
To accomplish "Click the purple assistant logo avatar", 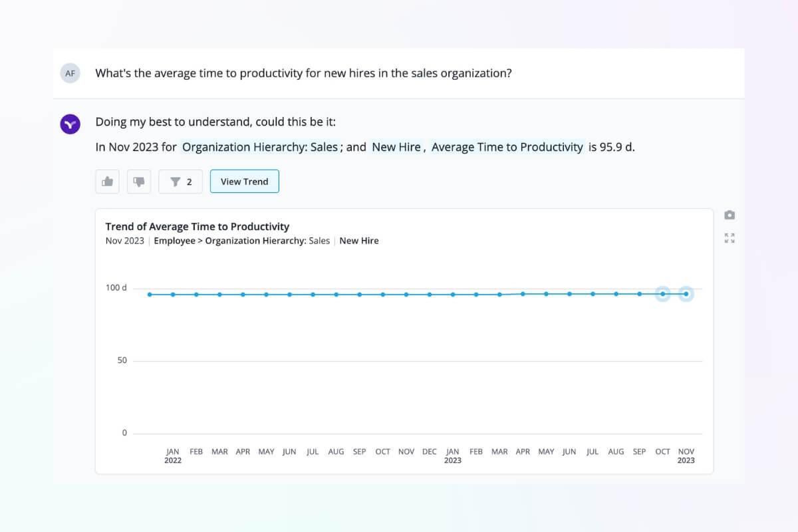I will (x=70, y=124).
